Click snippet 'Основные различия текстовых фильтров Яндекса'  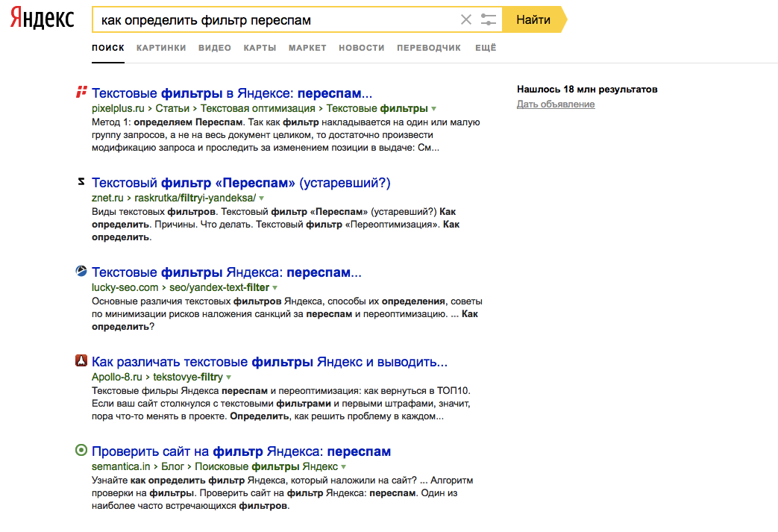pos(207,301)
